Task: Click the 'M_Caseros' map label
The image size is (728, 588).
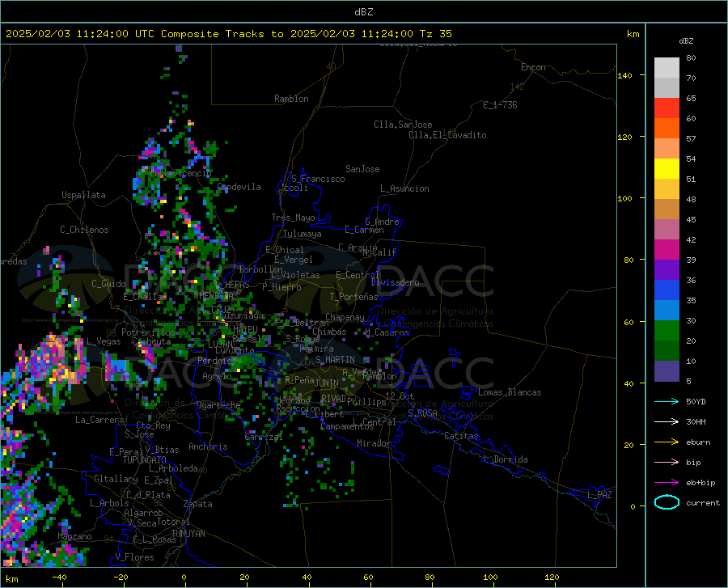Action: pyautogui.click(x=387, y=332)
